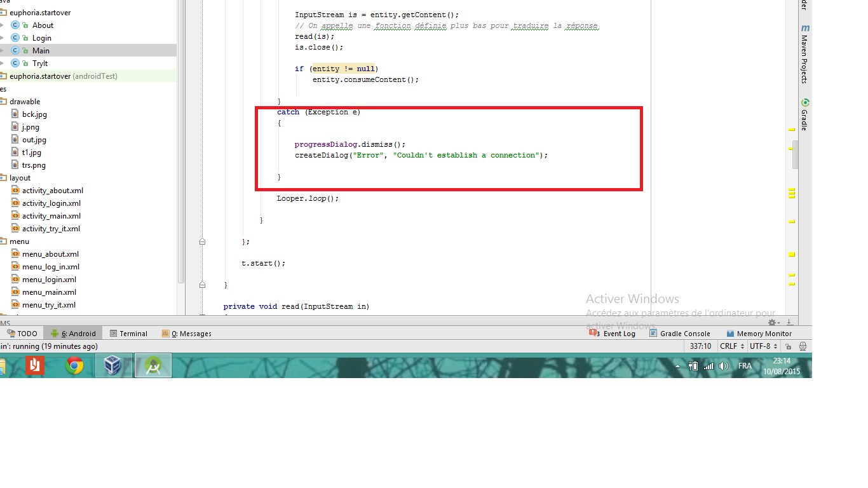
Task: Click the activity_main.xml file icon
Action: (x=16, y=216)
